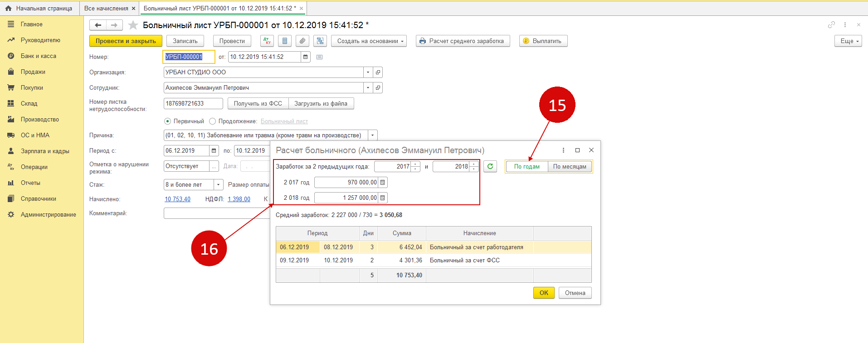
Task: Click the favorites star icon
Action: click(x=133, y=25)
